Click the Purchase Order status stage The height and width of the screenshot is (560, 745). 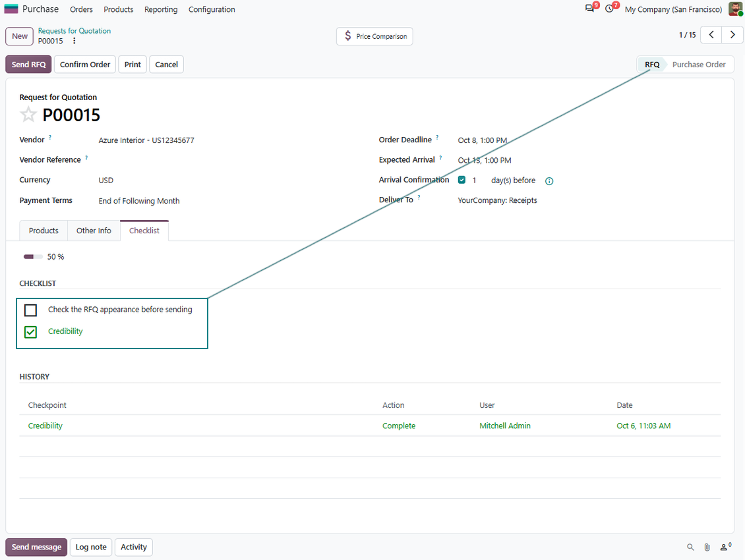coord(698,65)
